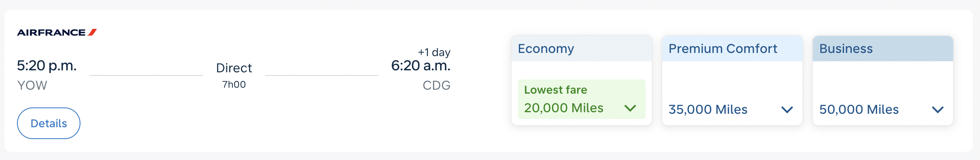Click the Direct flight label

pyautogui.click(x=234, y=68)
